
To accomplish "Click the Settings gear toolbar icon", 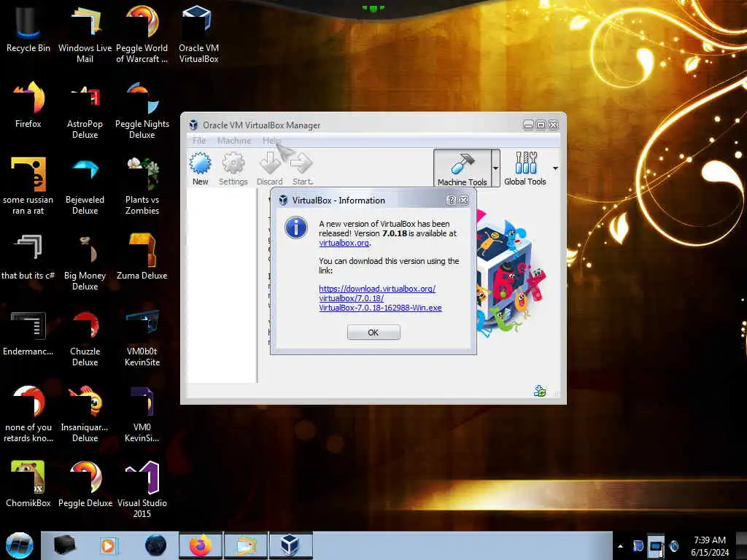I will coord(233,169).
